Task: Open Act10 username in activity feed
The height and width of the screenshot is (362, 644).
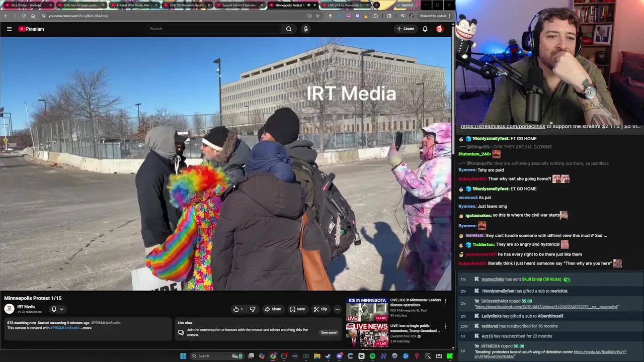Action: coord(487,336)
